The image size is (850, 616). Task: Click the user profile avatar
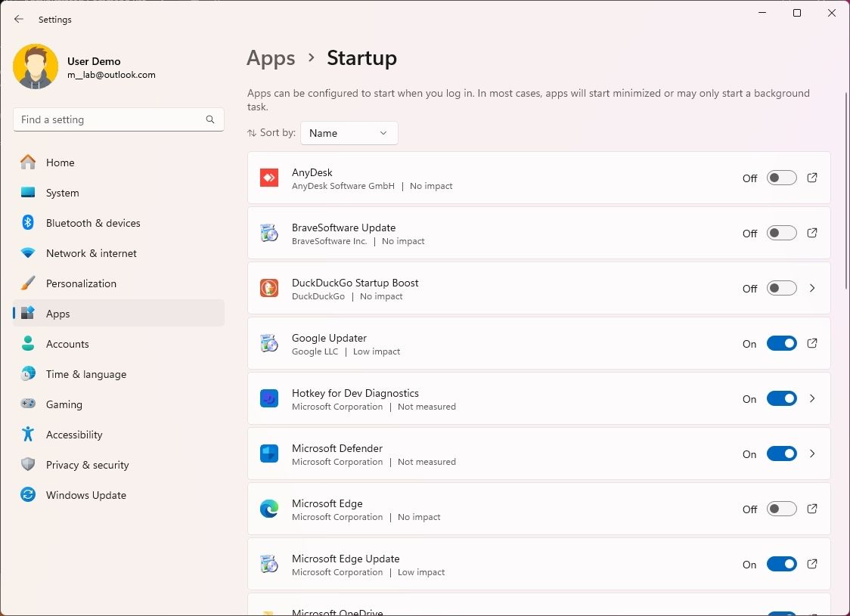click(36, 67)
